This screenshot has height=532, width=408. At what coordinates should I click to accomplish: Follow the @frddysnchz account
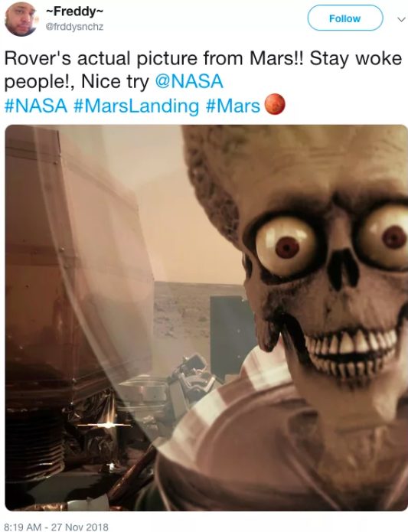click(345, 18)
